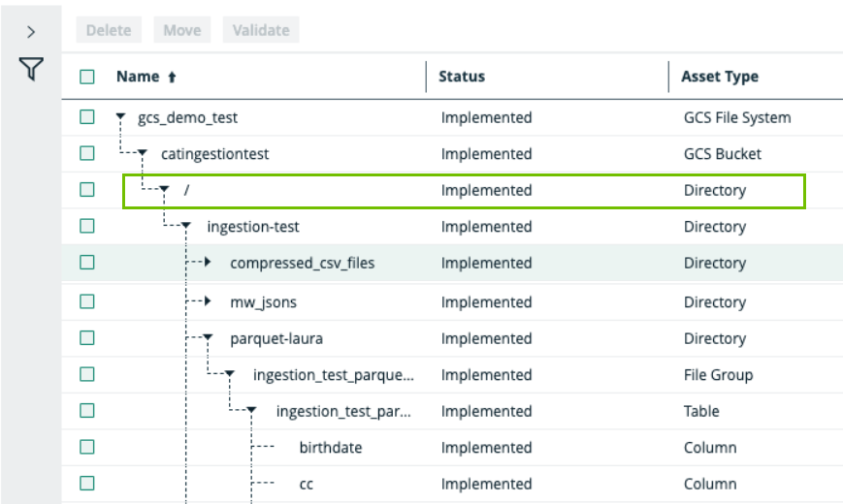Click the Delete button

point(109,30)
